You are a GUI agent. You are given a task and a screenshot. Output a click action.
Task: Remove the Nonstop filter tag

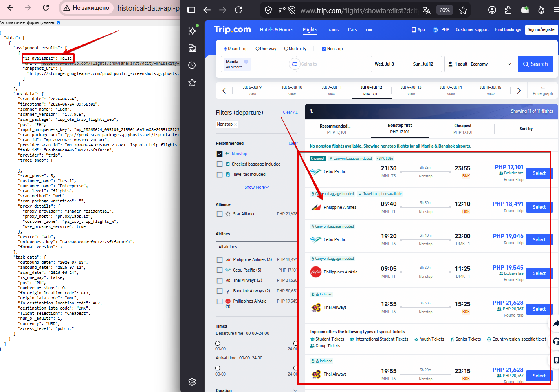236,124
